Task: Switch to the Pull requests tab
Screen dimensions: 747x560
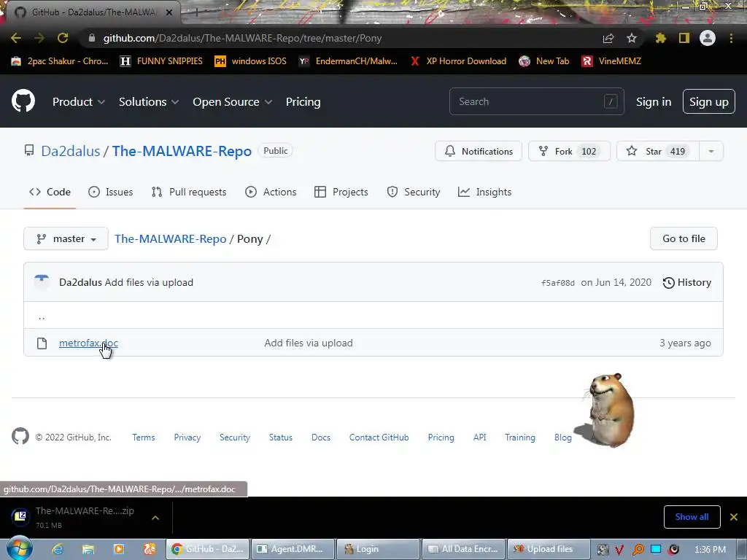Action: click(x=189, y=192)
